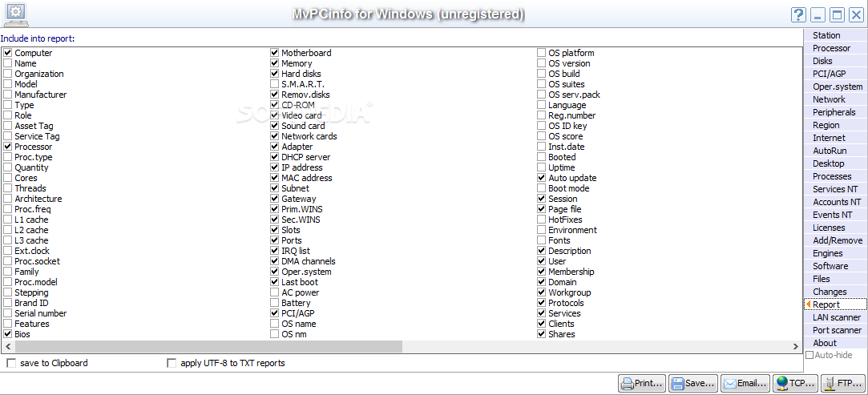Click the Save... button label
868x395 pixels.
point(700,383)
